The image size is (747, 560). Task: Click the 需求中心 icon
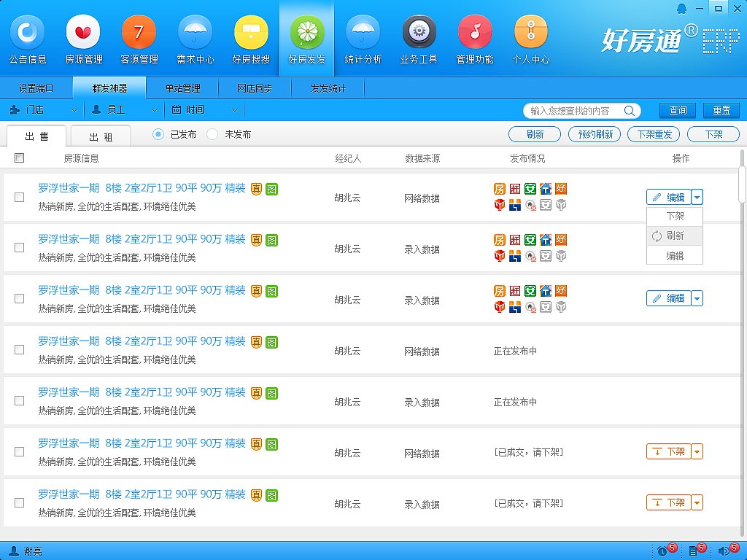pos(196,34)
